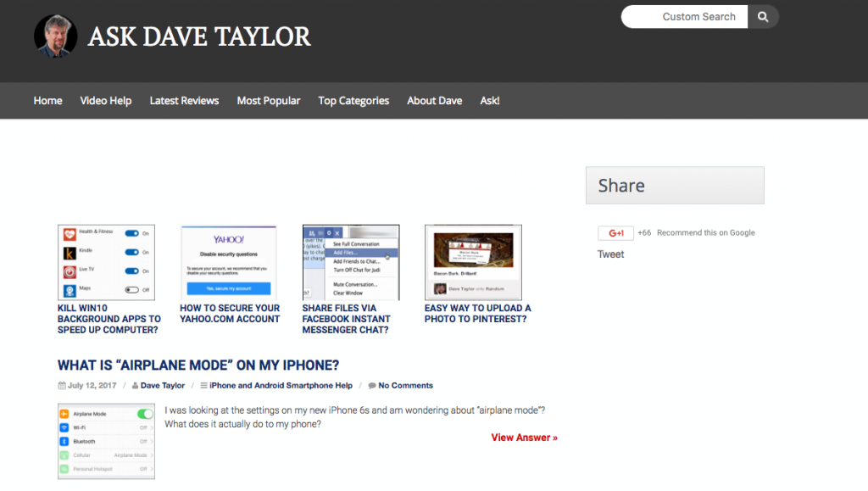Open the Pinterest photo upload thumbnail
This screenshot has height=491, width=868.
[473, 262]
